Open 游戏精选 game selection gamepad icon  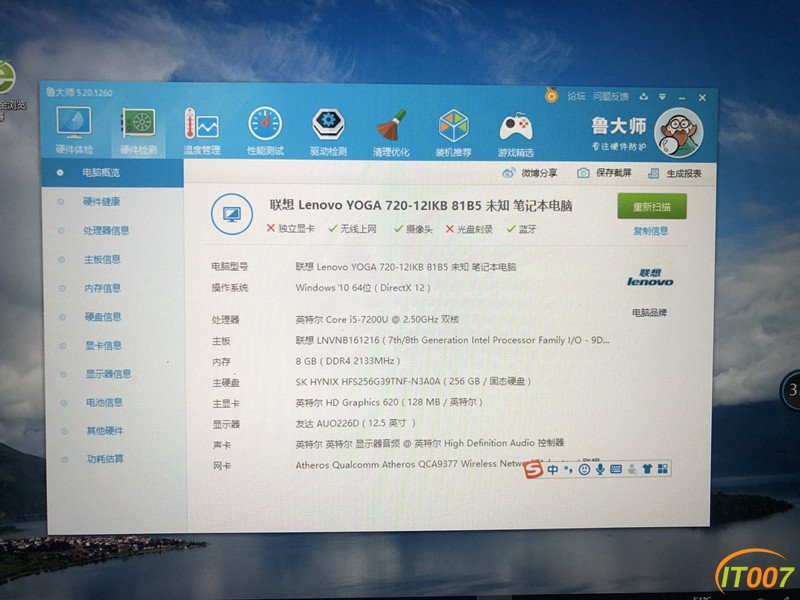click(515, 134)
